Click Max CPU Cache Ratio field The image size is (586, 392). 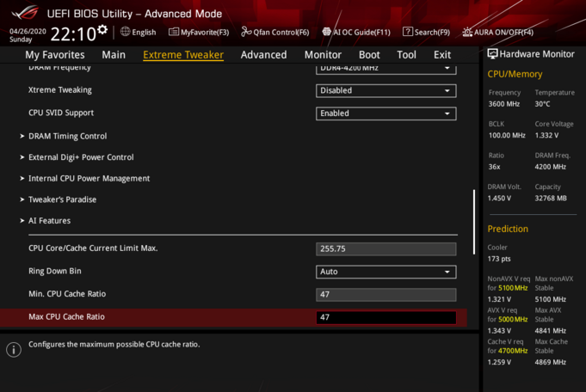tap(386, 317)
